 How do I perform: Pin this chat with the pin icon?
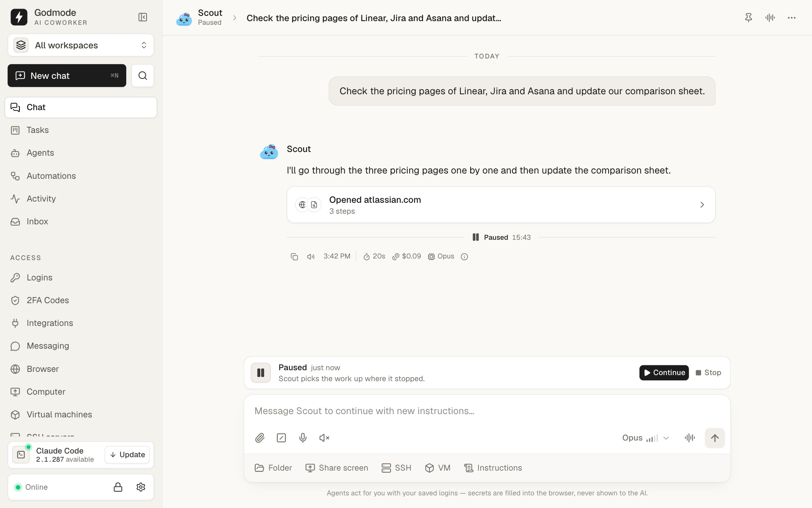748,17
